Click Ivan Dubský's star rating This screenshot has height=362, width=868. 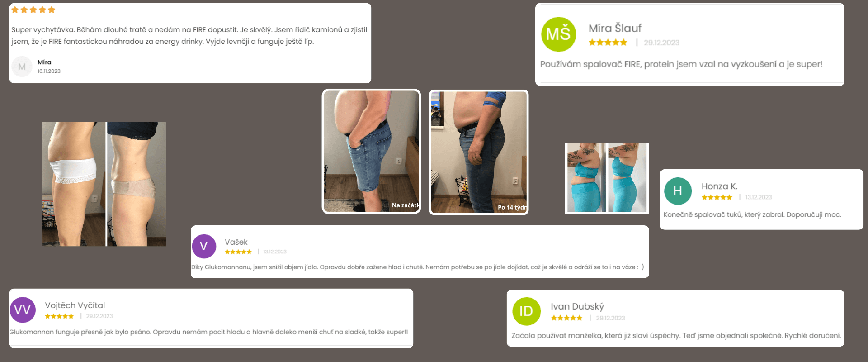pos(566,318)
